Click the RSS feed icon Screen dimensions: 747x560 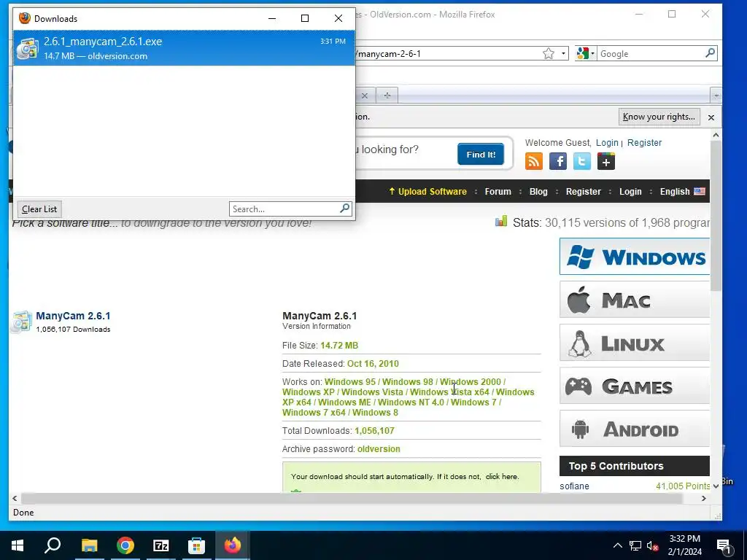coord(533,161)
